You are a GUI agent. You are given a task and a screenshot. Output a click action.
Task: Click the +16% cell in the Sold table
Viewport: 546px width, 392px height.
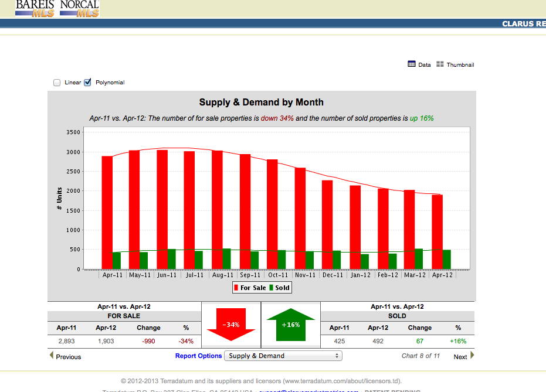click(x=458, y=341)
